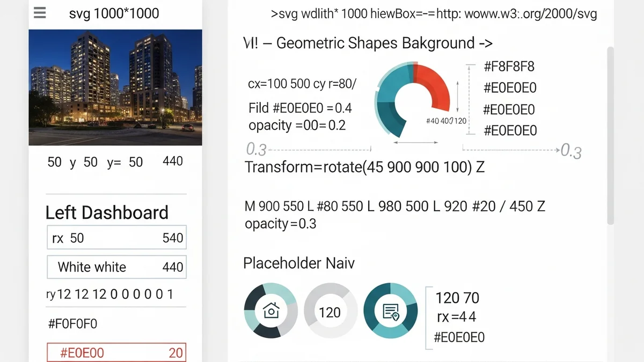The width and height of the screenshot is (644, 362).
Task: Click the svg 1000*1000 title
Action: click(114, 13)
